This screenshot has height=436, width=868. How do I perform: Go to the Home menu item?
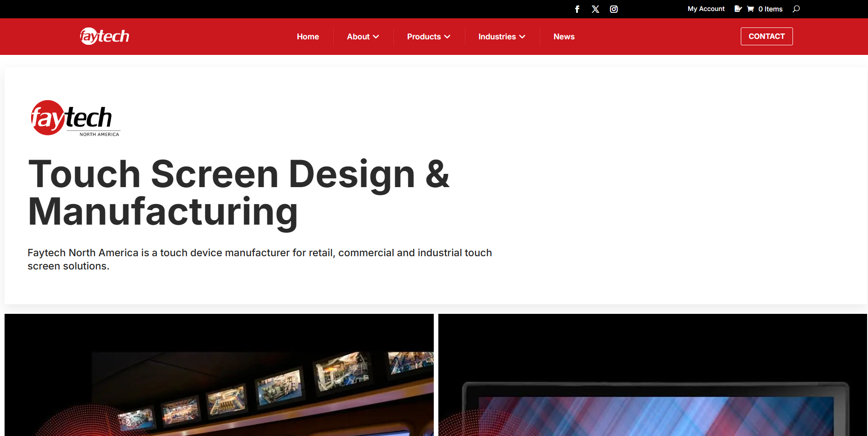[307, 37]
